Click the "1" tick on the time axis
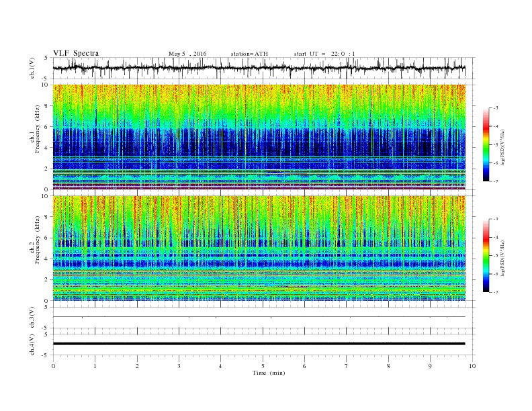532x411 pixels. pos(95,366)
